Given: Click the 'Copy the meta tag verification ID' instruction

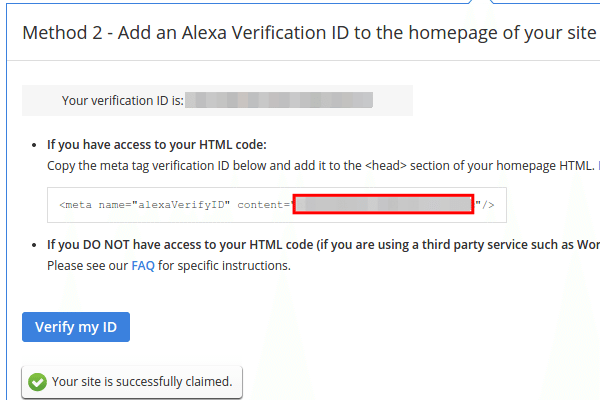Looking at the screenshot, I should 139,166.
